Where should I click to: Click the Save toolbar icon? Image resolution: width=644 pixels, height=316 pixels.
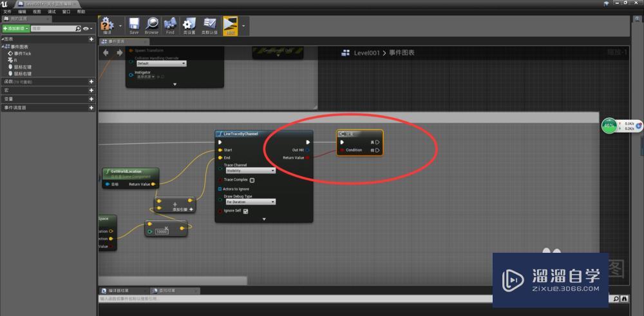coord(134,26)
